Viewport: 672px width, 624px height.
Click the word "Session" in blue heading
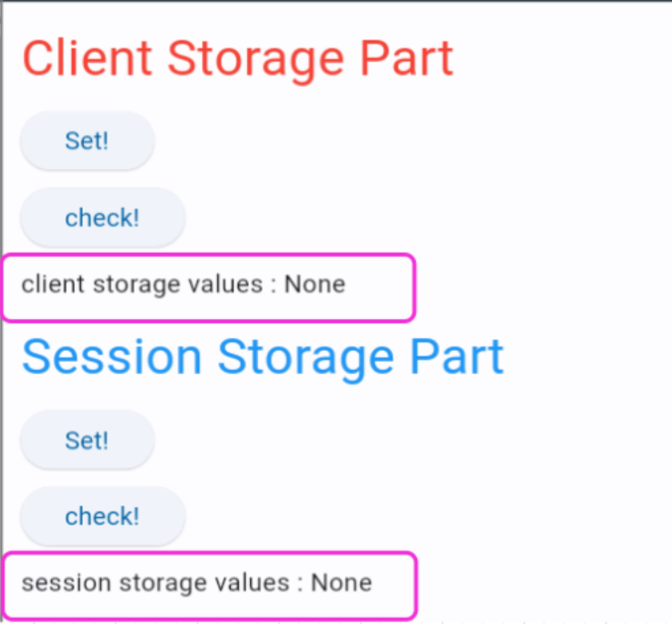pyautogui.click(x=112, y=357)
